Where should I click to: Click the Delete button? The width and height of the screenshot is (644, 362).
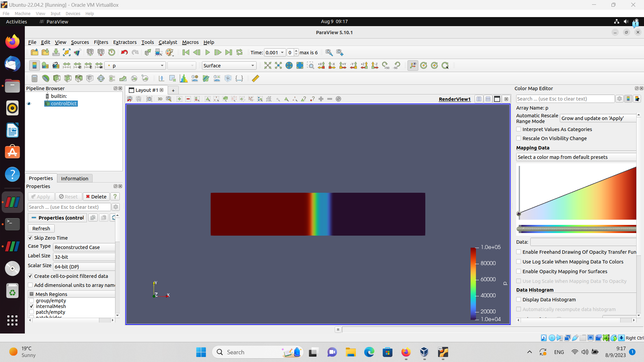pos(96,197)
